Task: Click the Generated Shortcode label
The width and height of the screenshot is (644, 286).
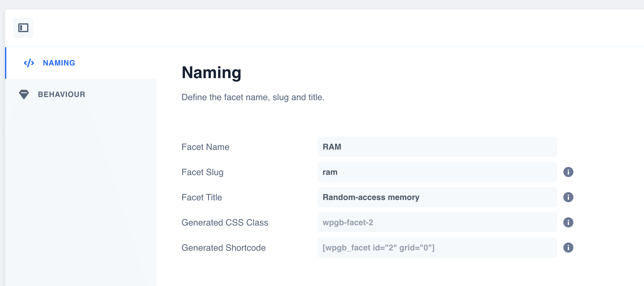Action: tap(224, 248)
